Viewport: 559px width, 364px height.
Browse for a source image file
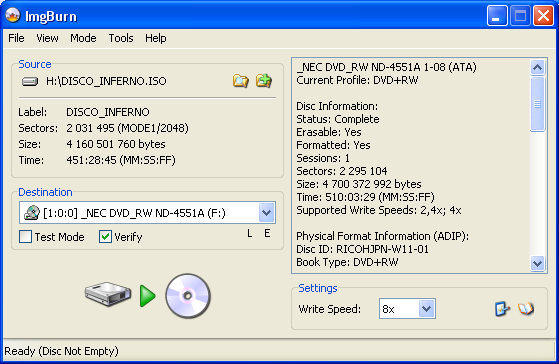(241, 81)
